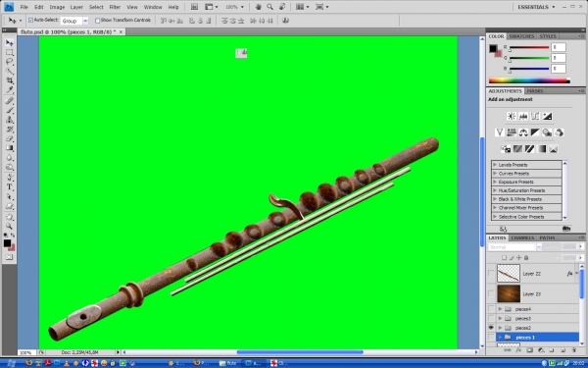Image resolution: width=588 pixels, height=368 pixels.
Task: Select the Layer 23 thumbnail
Action: point(509,293)
